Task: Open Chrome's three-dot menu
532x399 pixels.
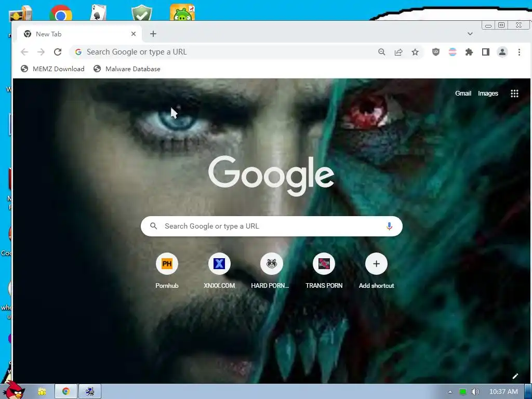Action: tap(519, 52)
